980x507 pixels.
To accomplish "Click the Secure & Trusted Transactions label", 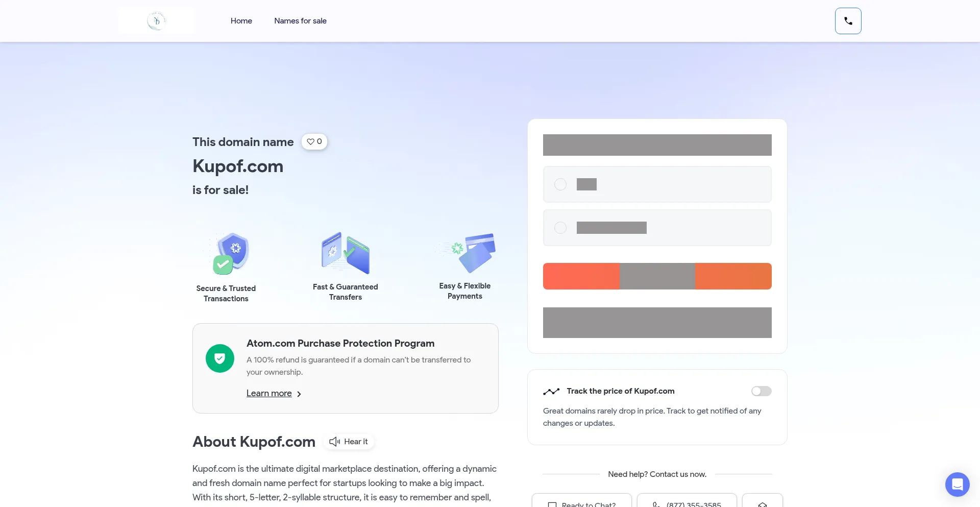I will click(226, 294).
